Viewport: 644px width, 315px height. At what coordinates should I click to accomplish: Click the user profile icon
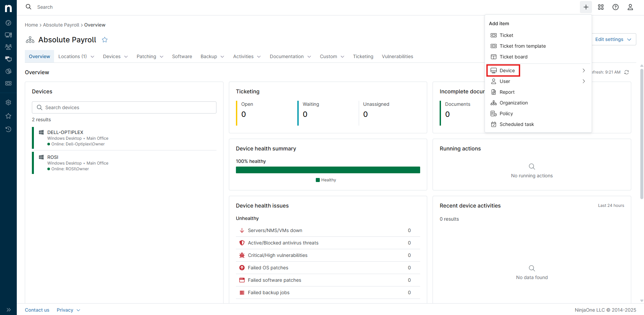[630, 7]
